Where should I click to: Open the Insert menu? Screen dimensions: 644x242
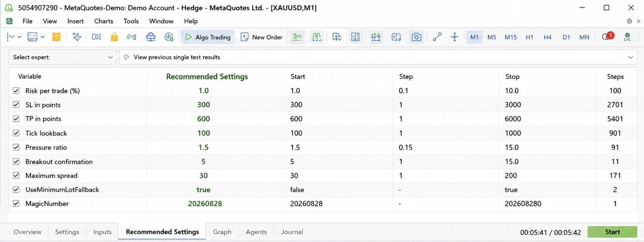click(x=75, y=21)
